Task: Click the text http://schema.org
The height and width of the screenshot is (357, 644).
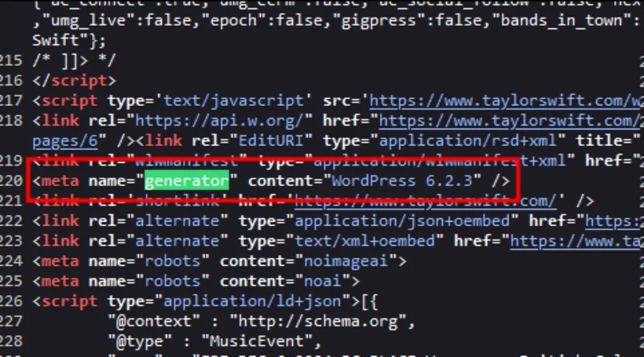Action: point(318,321)
